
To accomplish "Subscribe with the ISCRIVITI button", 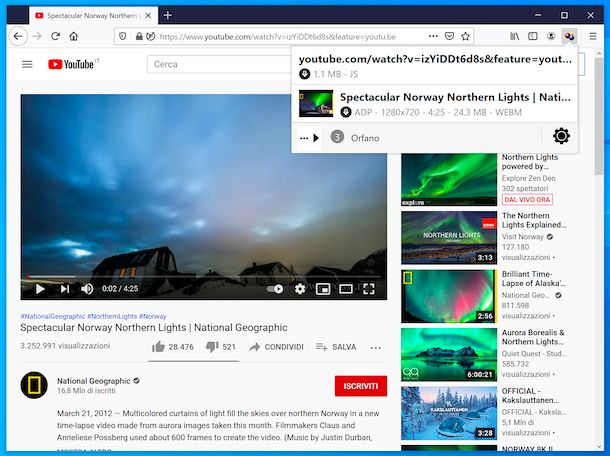I will pos(361,386).
